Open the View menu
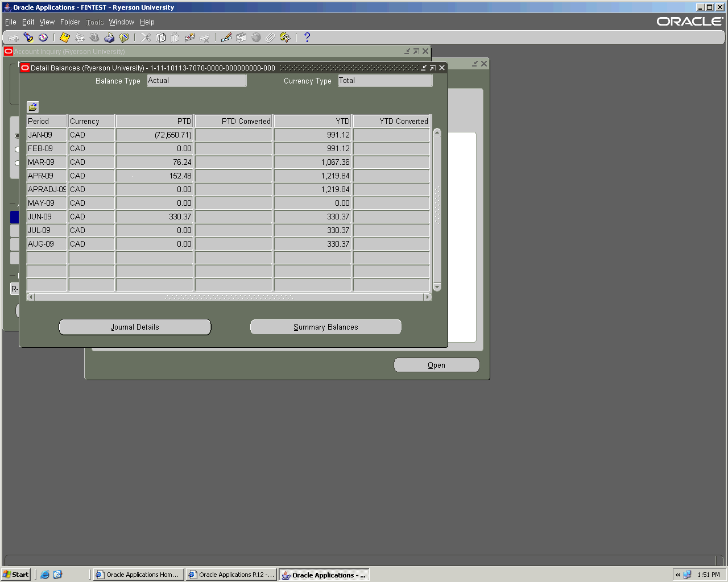728x582 pixels. pos(47,22)
